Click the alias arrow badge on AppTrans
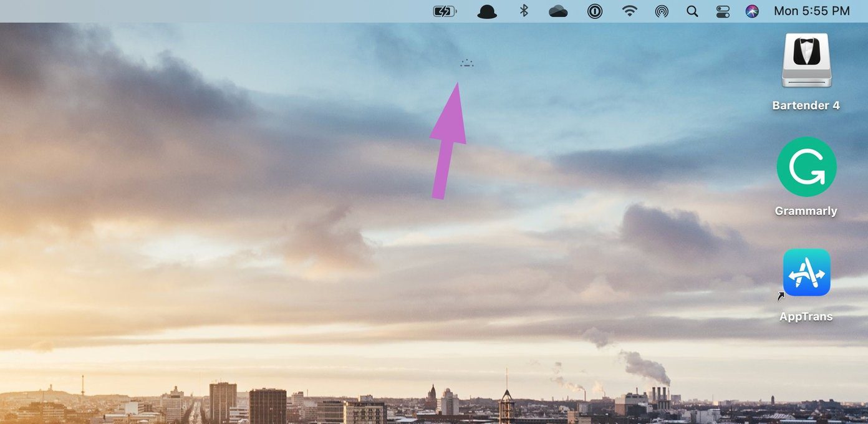 coord(781,296)
